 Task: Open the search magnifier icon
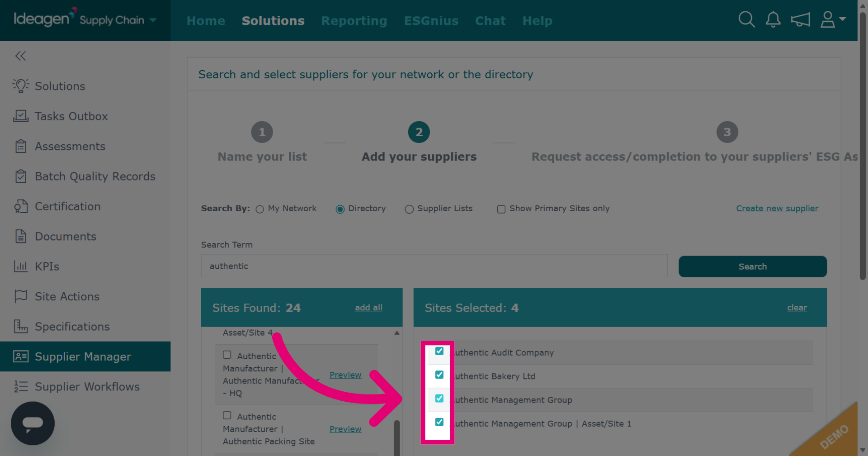[746, 19]
